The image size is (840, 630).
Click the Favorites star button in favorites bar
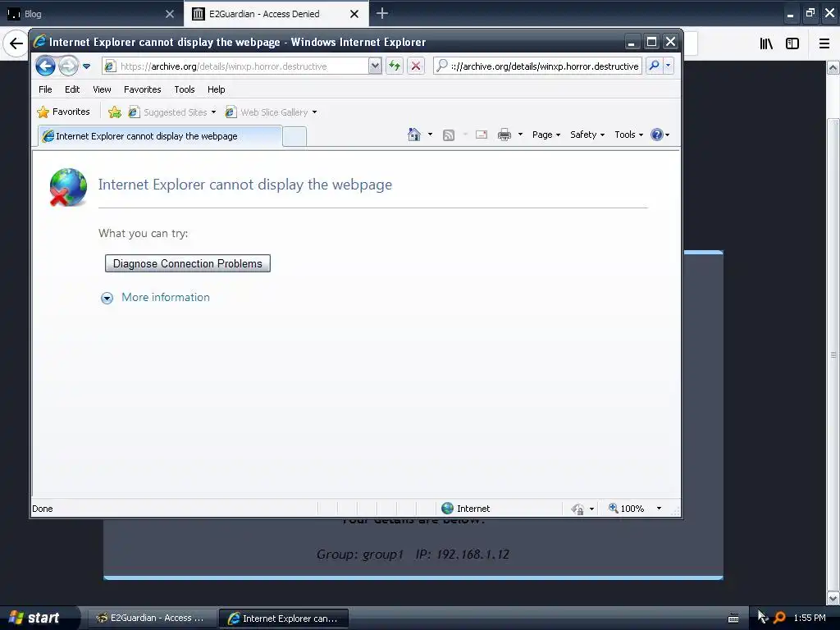tap(63, 112)
